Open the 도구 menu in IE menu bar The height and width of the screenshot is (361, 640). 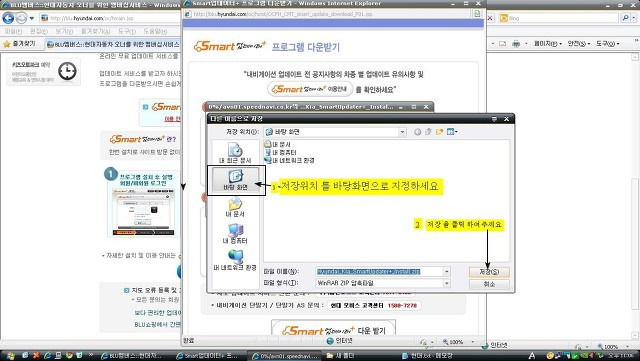[x=127, y=31]
